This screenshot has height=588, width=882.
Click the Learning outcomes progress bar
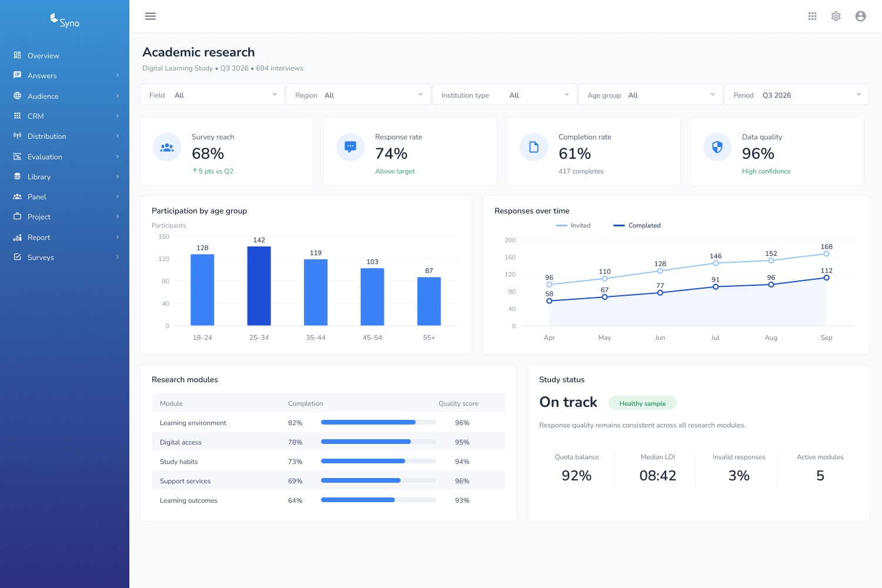(x=379, y=500)
